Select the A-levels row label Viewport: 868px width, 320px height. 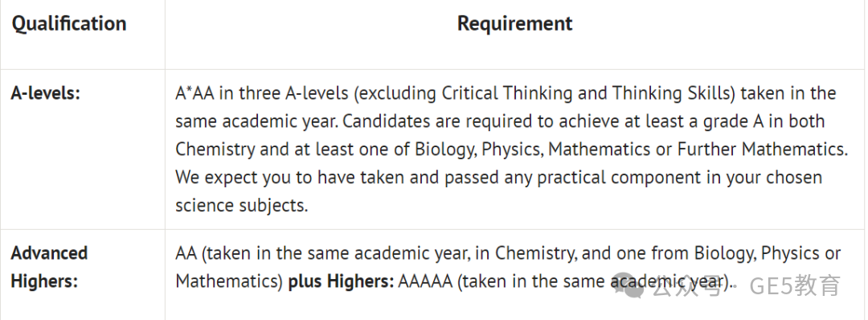(45, 93)
